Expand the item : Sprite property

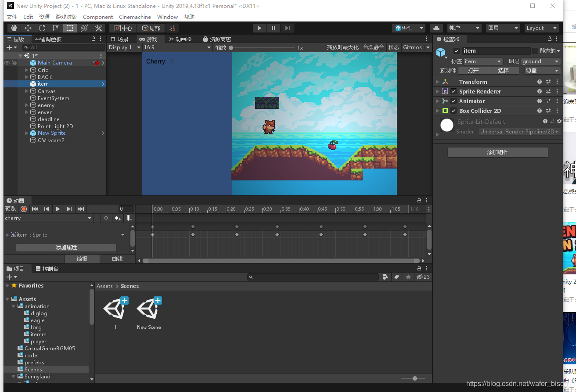[x=7, y=235]
